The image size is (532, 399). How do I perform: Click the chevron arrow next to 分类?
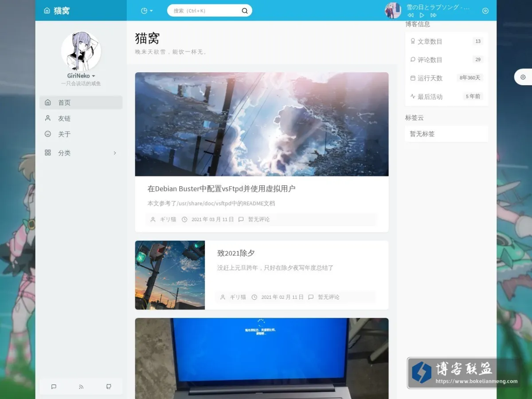click(115, 153)
